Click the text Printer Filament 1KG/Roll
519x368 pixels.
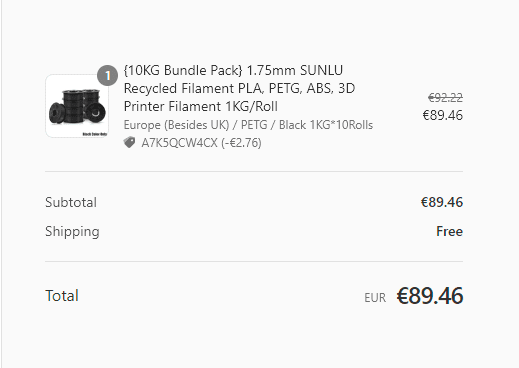click(x=201, y=107)
